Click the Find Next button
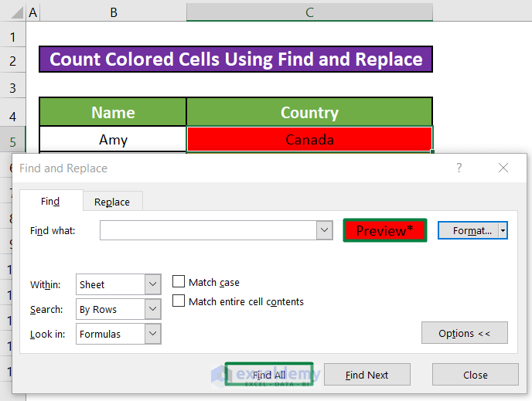Screen dimensions: 532x401 click(367, 375)
